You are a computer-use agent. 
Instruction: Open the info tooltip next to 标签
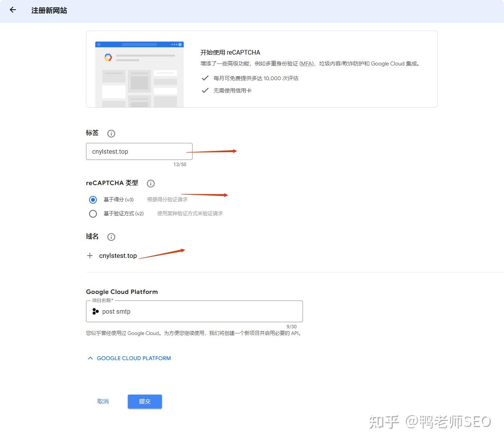(111, 133)
